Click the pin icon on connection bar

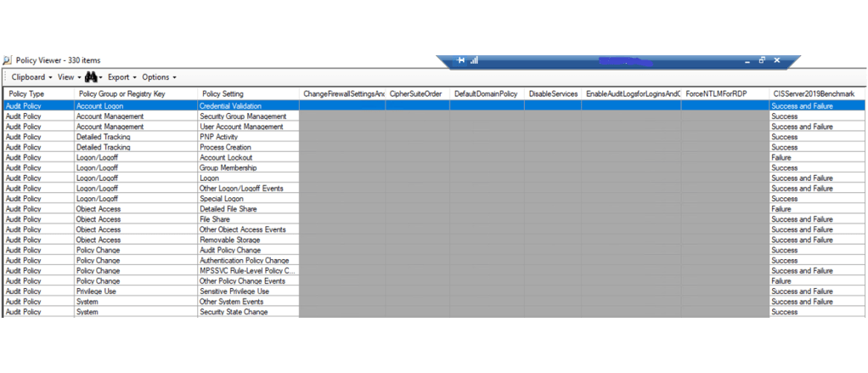[460, 60]
